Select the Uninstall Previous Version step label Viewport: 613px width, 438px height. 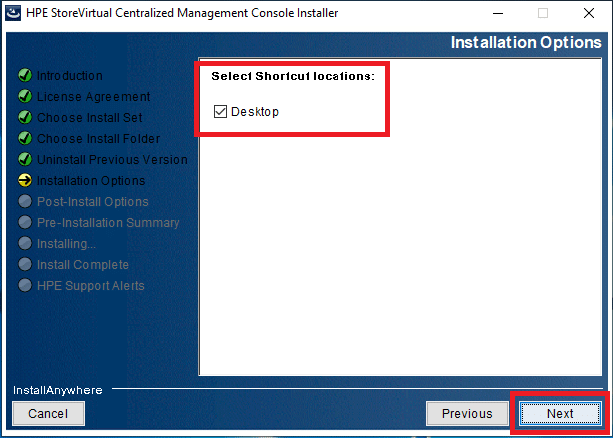112,160
